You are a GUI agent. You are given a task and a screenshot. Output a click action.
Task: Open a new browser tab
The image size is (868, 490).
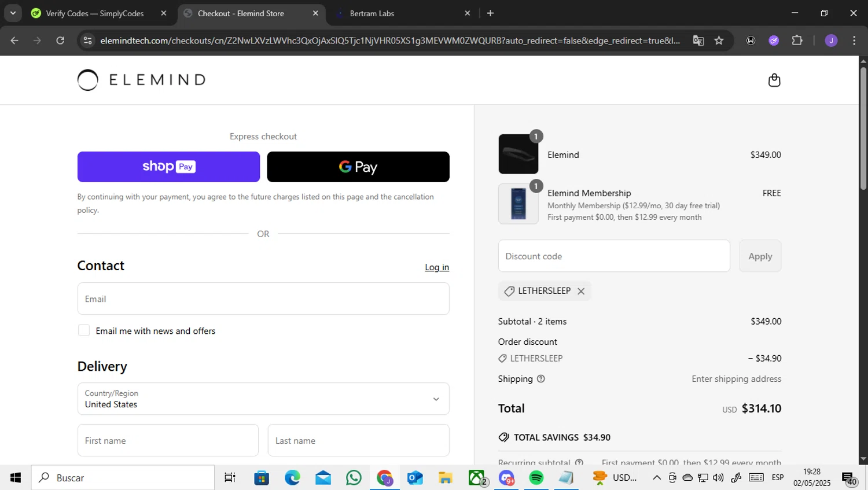pyautogui.click(x=490, y=13)
